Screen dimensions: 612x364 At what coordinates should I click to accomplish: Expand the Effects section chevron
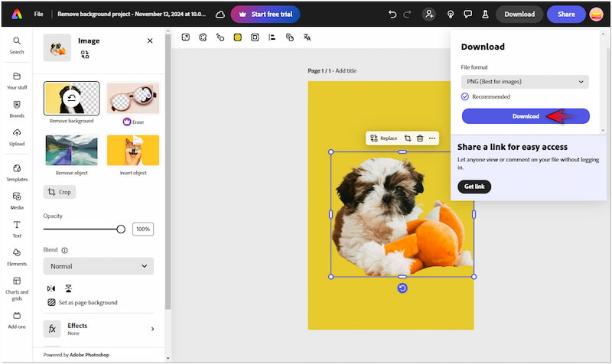(152, 329)
